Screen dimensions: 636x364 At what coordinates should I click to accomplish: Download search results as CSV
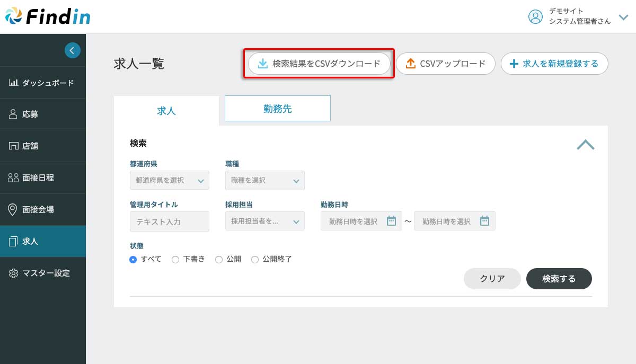319,64
